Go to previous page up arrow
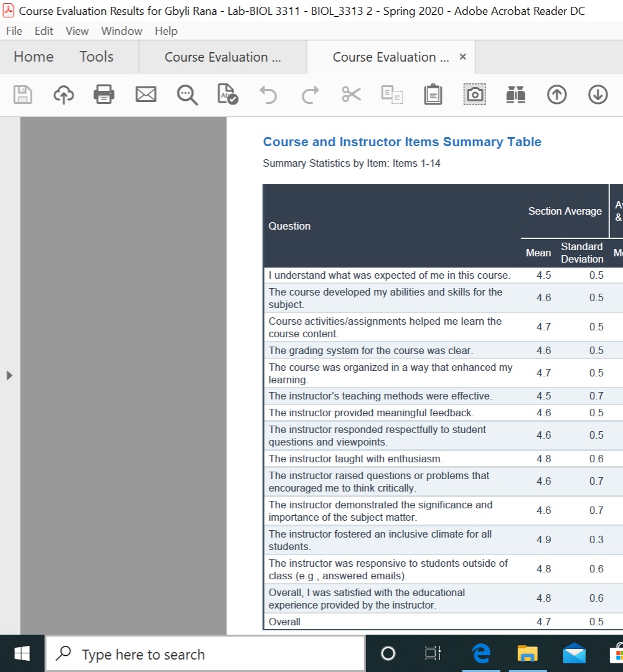 556,95
